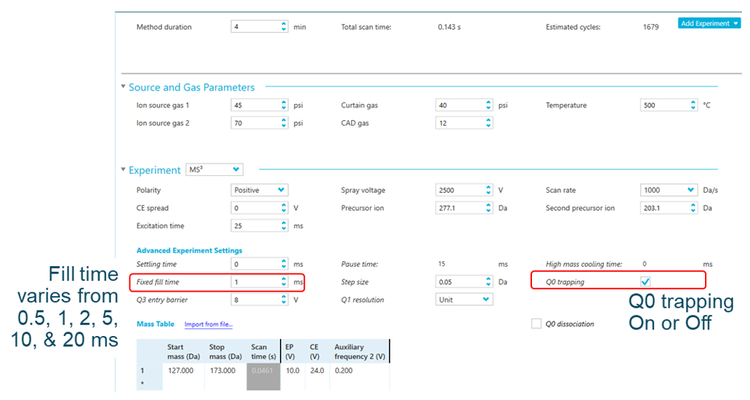
Task: Click the Second precursor ion field
Action: tap(663, 208)
